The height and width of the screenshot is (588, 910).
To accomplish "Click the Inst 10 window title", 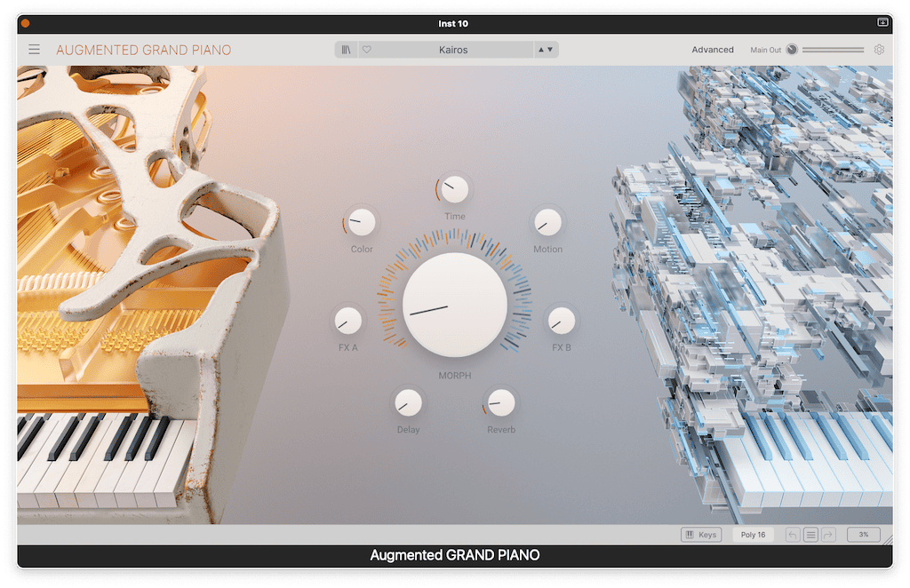I will click(x=453, y=24).
